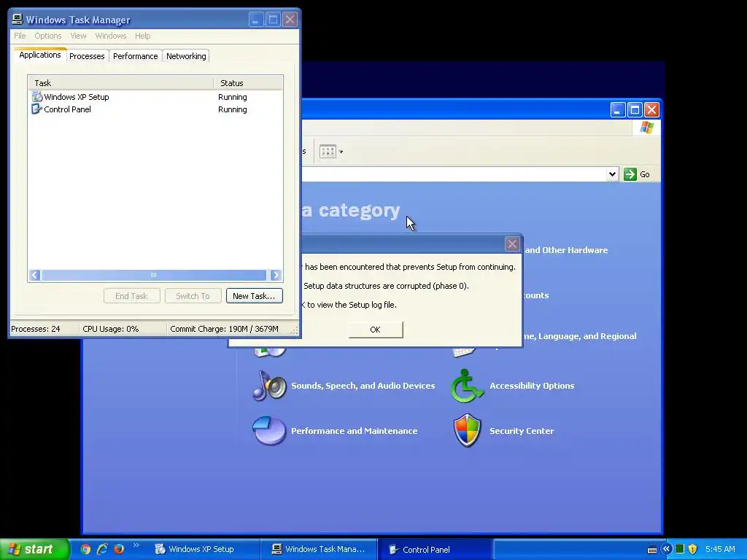The height and width of the screenshot is (560, 747).
Task: Switch to the Processes tab
Action: point(87,56)
